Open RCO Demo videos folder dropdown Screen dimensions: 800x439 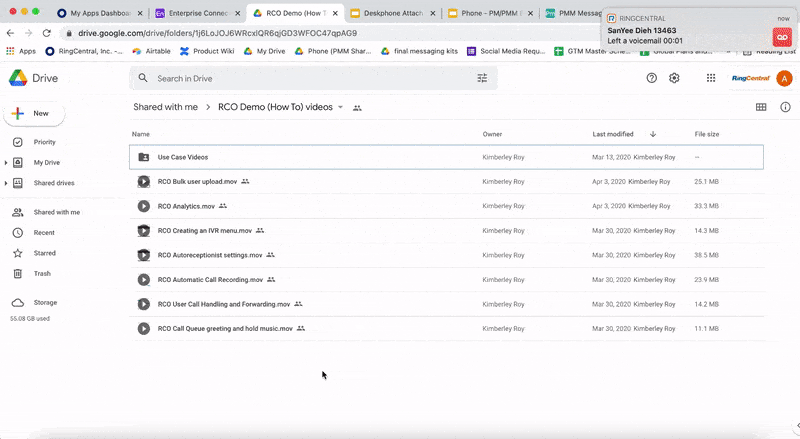coord(340,107)
